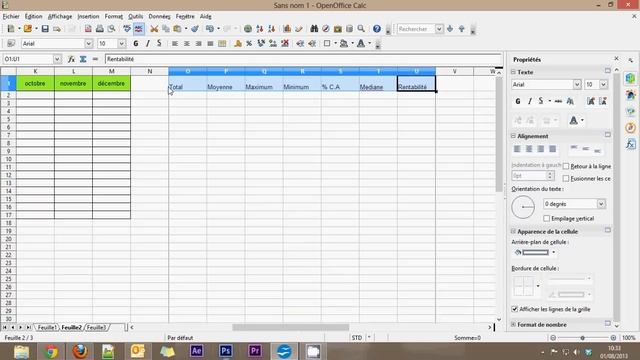The image size is (640, 360).
Task: Sort descending toolbar icon
Action: pyautogui.click(x=271, y=29)
